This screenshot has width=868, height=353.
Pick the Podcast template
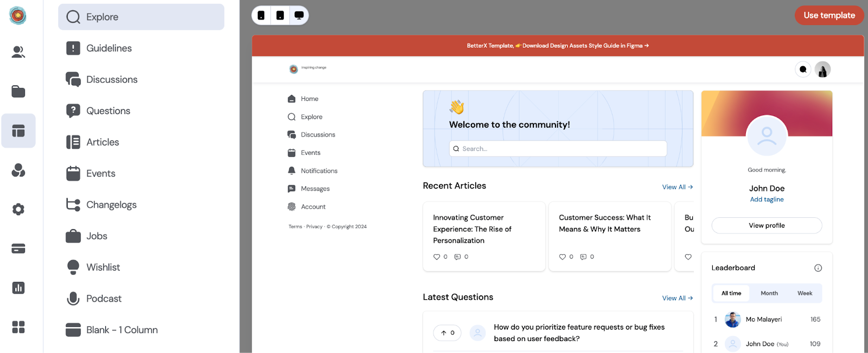[141, 299]
